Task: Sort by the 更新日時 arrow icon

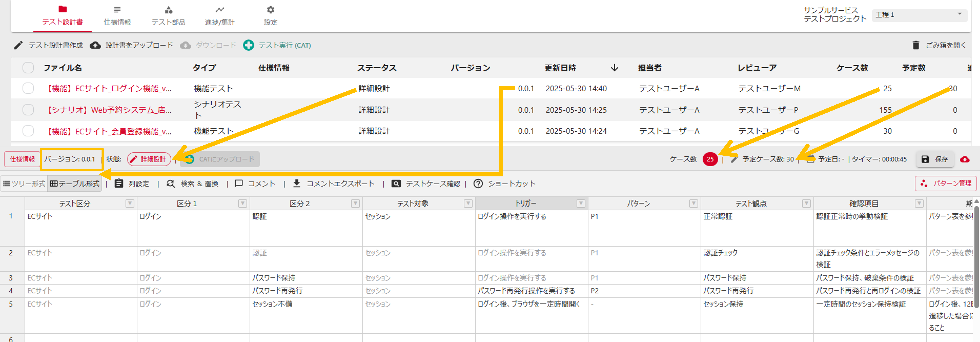Action: (x=614, y=68)
